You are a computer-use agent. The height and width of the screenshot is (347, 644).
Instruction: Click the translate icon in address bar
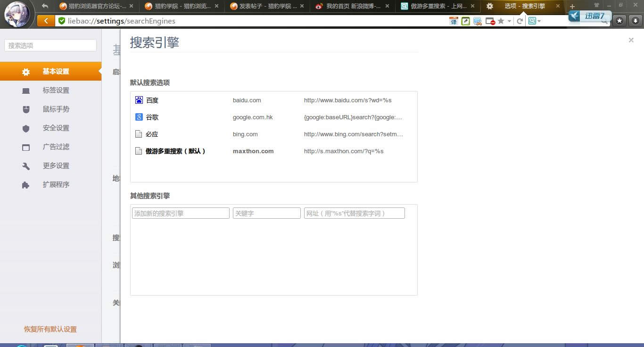(454, 21)
